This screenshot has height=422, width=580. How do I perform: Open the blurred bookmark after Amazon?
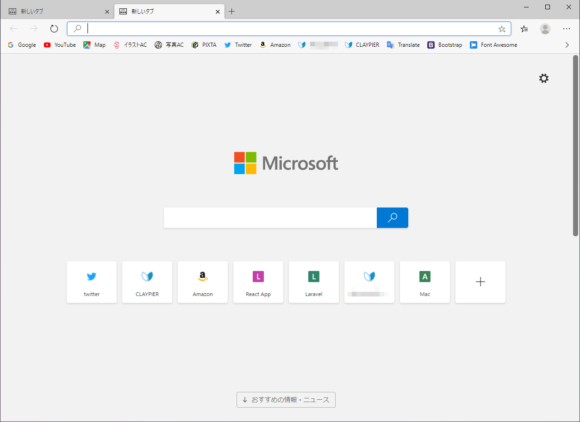[x=318, y=45]
